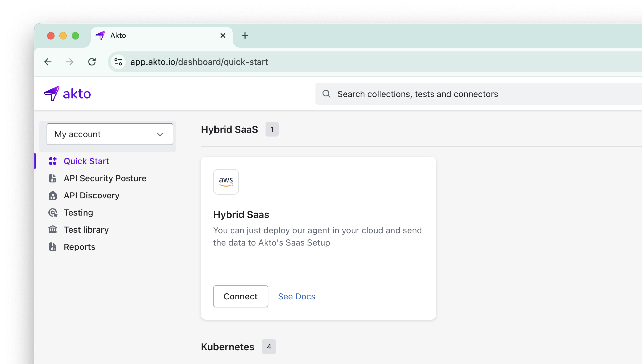Click the Test library building icon
This screenshot has height=364, width=642.
pos(53,229)
